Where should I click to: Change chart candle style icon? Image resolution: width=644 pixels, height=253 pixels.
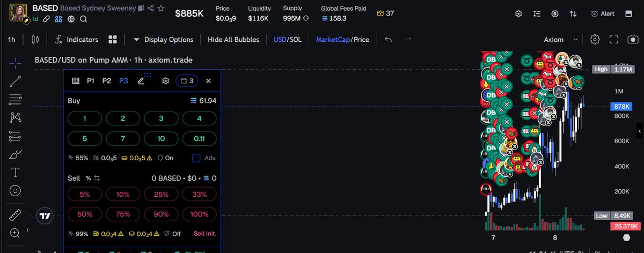pyautogui.click(x=35, y=39)
